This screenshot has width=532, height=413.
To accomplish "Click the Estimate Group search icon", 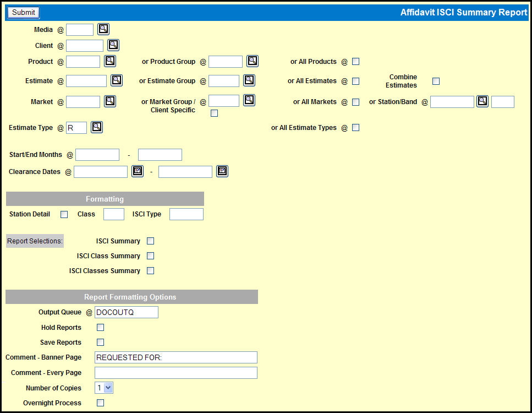I will coord(249,81).
